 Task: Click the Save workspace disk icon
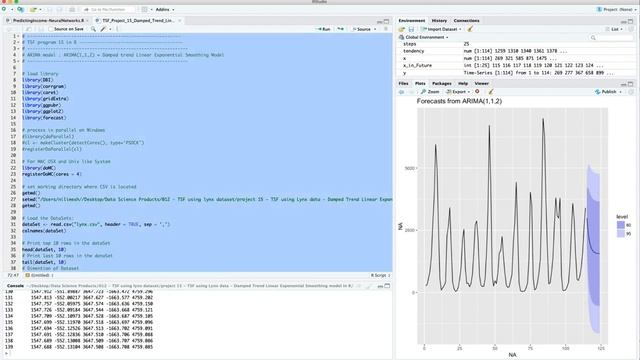(411, 29)
